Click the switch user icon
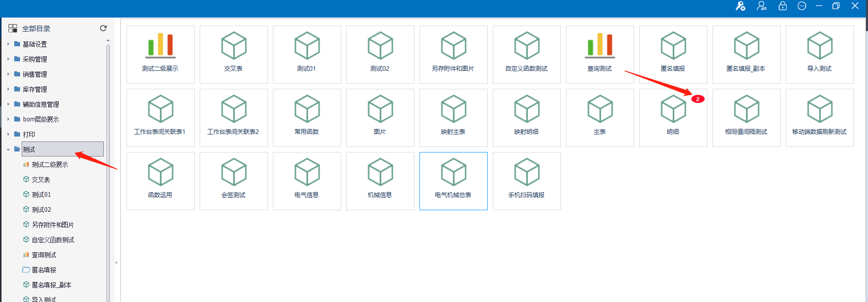Viewport: 868px width, 302px height. 762,6
